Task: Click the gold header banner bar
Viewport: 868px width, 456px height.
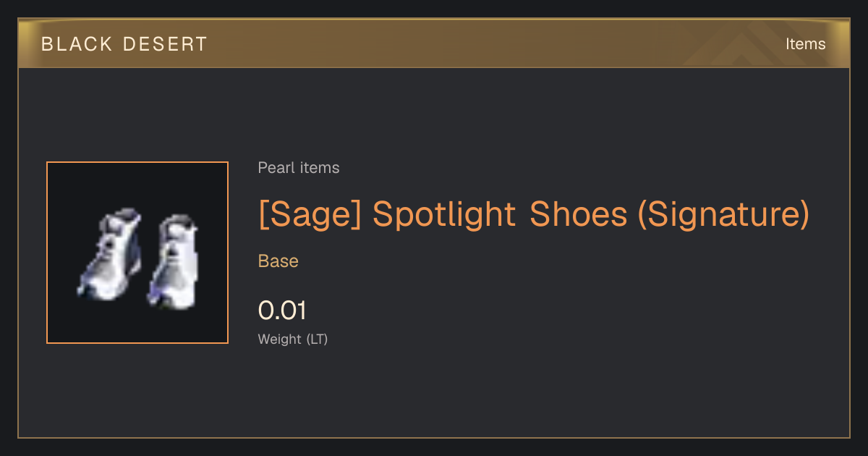Action: (434, 43)
